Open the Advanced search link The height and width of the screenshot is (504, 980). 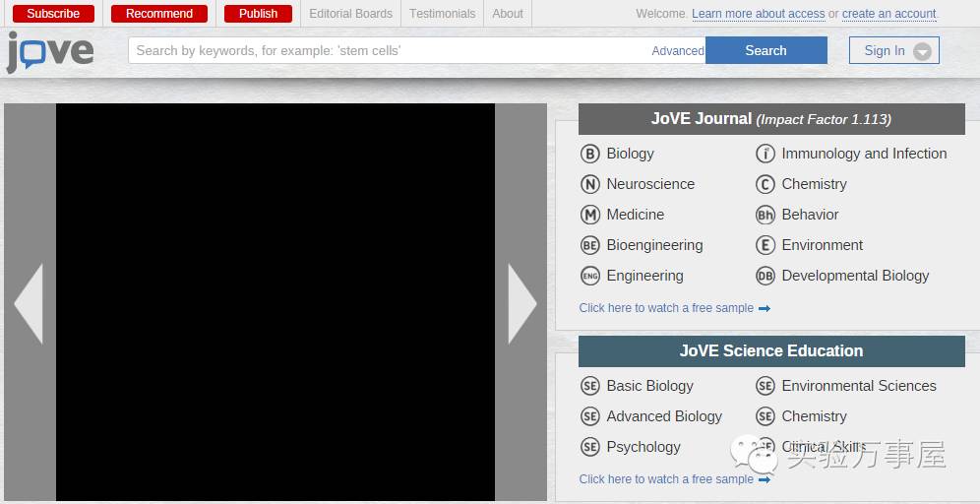pyautogui.click(x=678, y=51)
